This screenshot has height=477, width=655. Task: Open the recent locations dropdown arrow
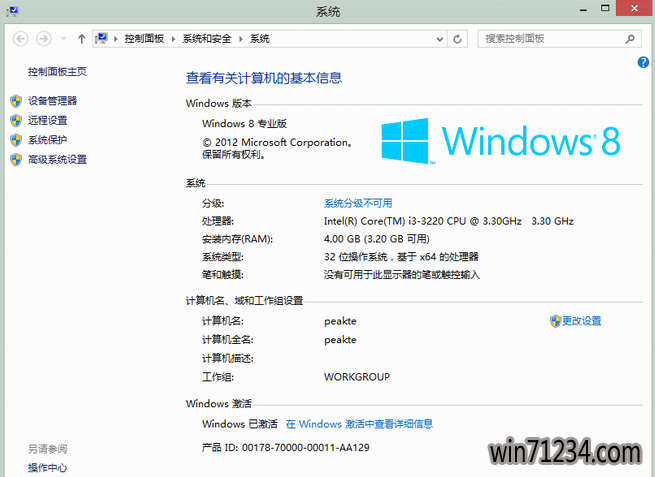tap(63, 39)
